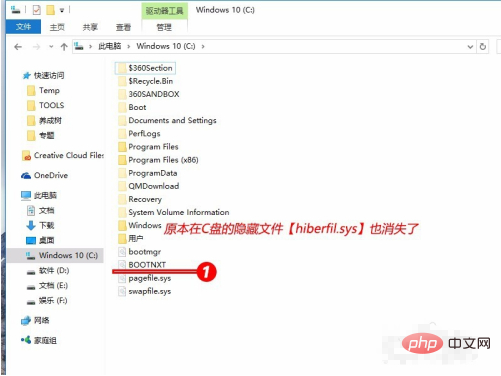The width and height of the screenshot is (501, 376).
Task: Expand the address bar history dropdown
Action: 470,47
